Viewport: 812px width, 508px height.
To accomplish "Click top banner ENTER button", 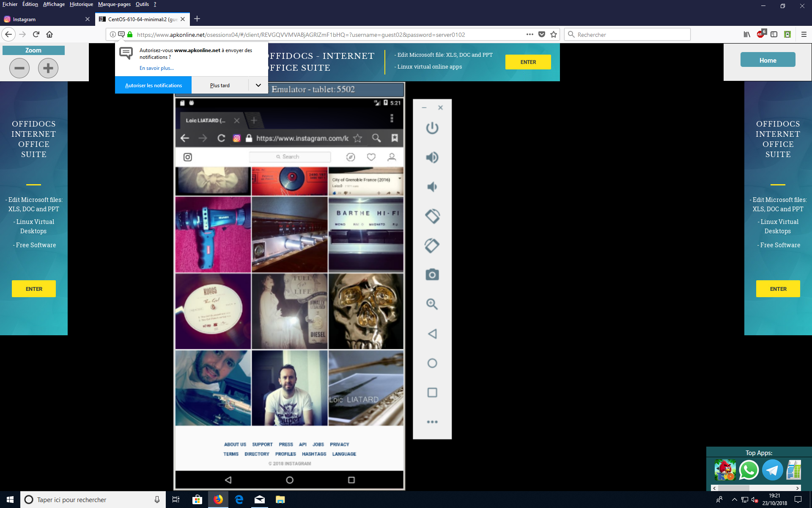I will pyautogui.click(x=528, y=62).
